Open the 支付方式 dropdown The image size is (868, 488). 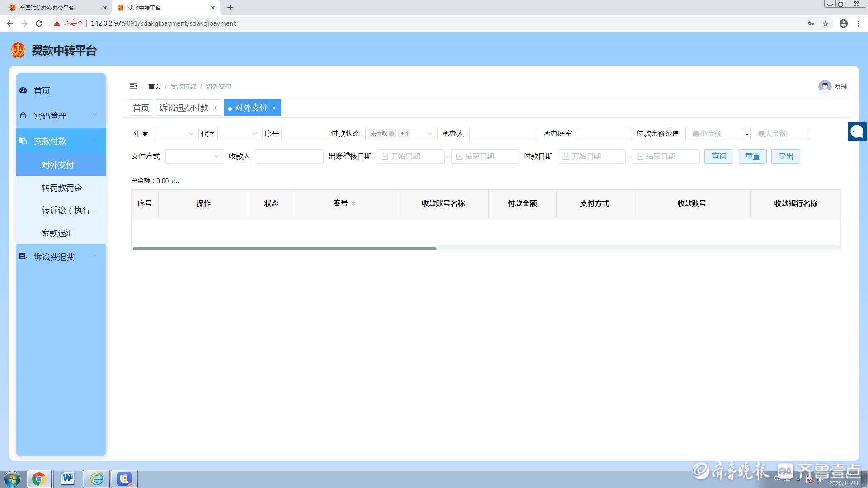coord(194,156)
